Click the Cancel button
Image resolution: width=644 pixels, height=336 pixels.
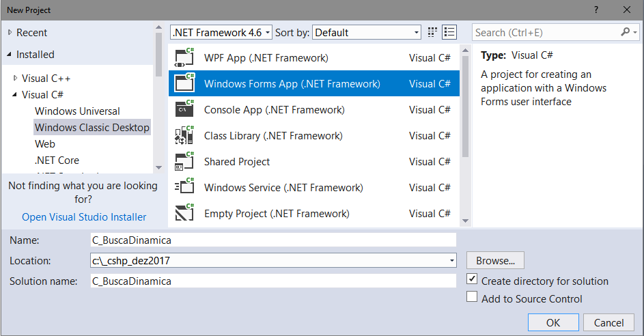[608, 322]
